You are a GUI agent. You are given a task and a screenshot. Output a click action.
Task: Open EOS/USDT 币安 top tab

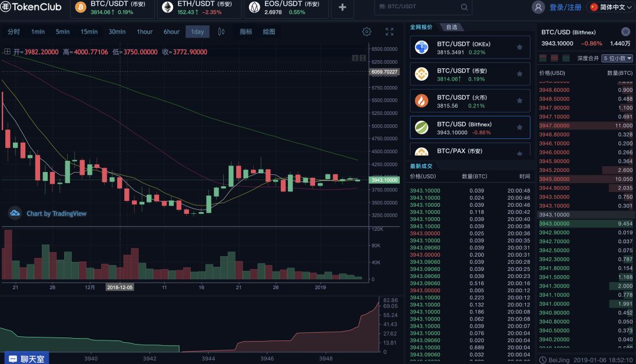tap(286, 8)
